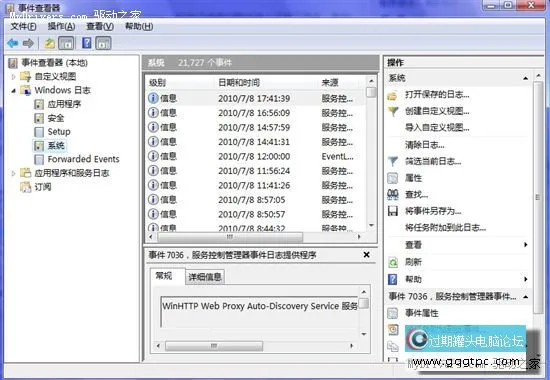Select event at 2010/7/8 14:57:59
The width and height of the screenshot is (550, 380).
(x=256, y=127)
